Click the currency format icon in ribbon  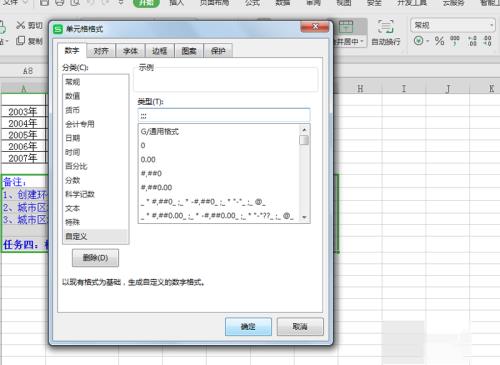[x=418, y=41]
